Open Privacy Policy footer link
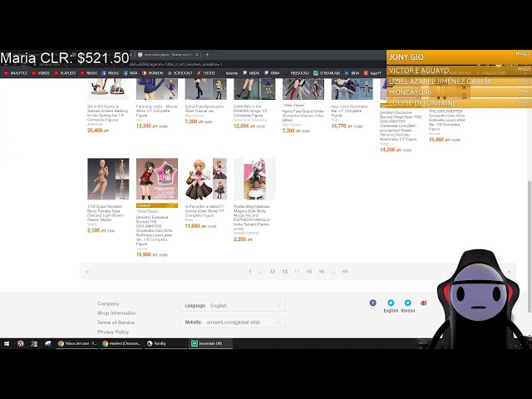 tap(113, 332)
